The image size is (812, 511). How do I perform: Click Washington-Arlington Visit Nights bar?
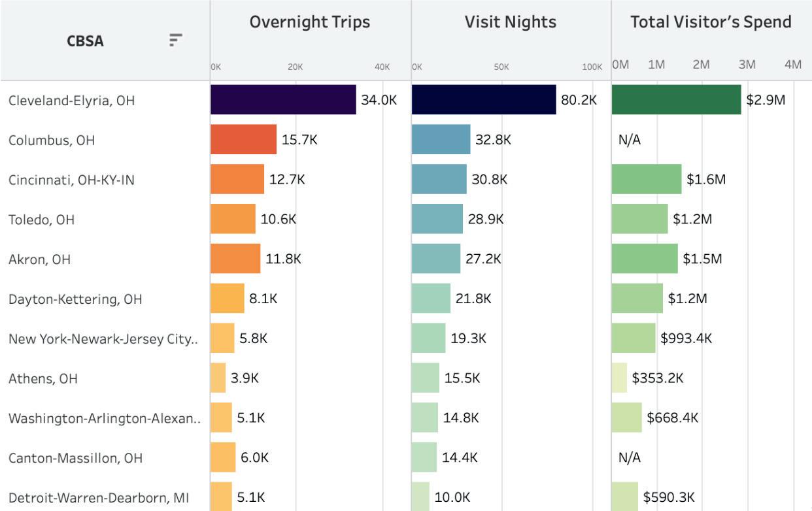tap(424, 418)
